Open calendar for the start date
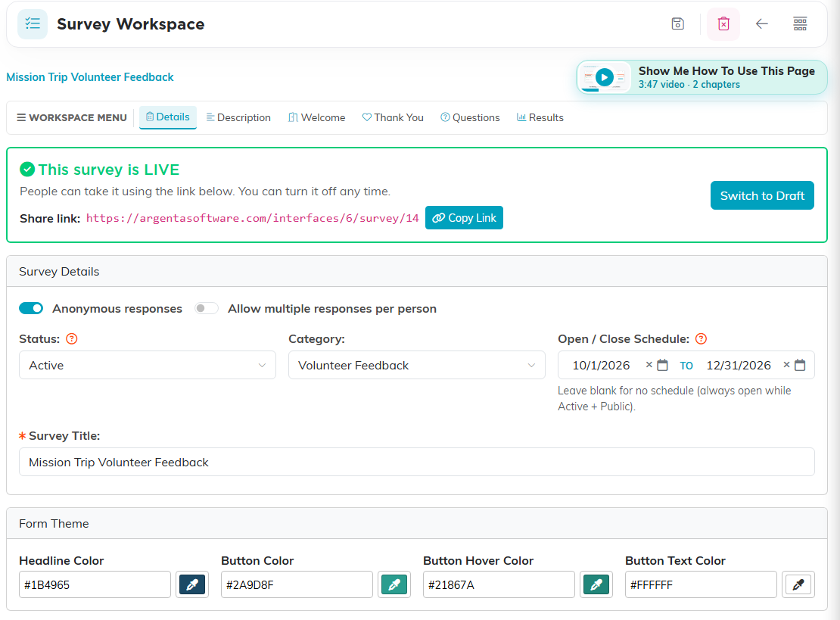 (x=663, y=365)
